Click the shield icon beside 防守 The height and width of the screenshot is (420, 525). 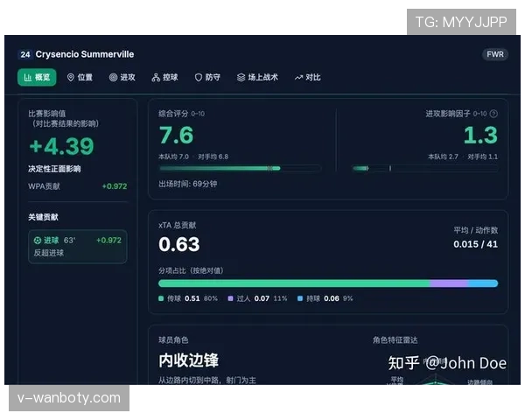[x=199, y=77]
